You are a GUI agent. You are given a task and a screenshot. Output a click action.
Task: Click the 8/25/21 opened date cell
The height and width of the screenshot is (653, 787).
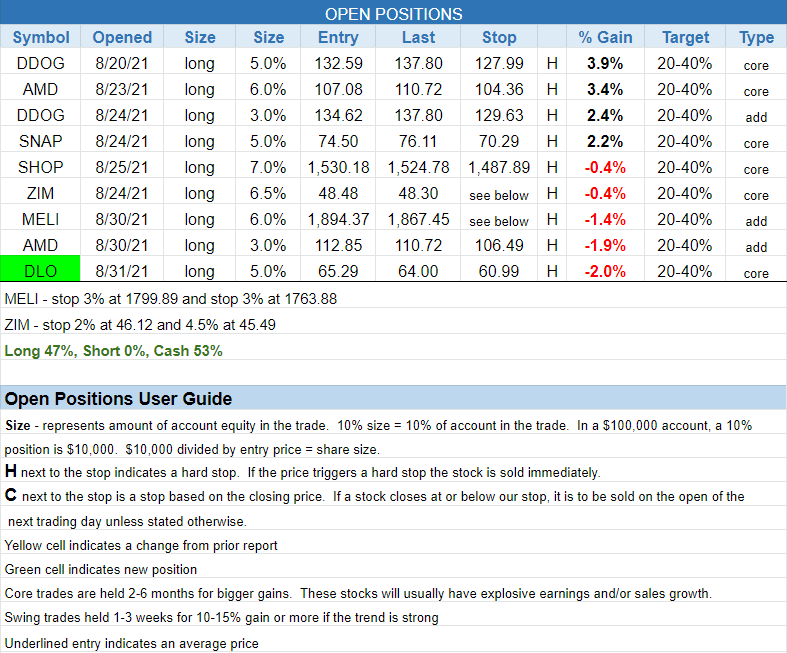point(122,167)
